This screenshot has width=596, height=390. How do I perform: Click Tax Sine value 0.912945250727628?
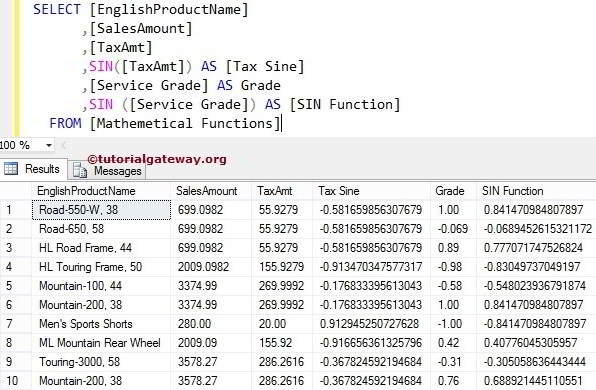pyautogui.click(x=369, y=324)
